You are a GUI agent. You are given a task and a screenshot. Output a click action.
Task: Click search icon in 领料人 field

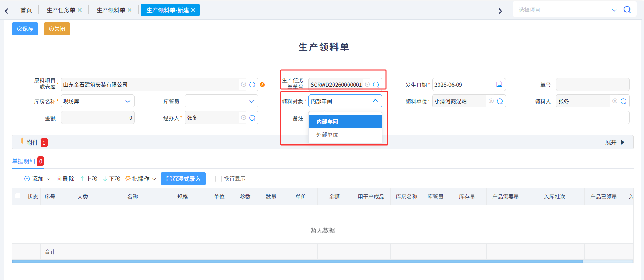click(624, 101)
